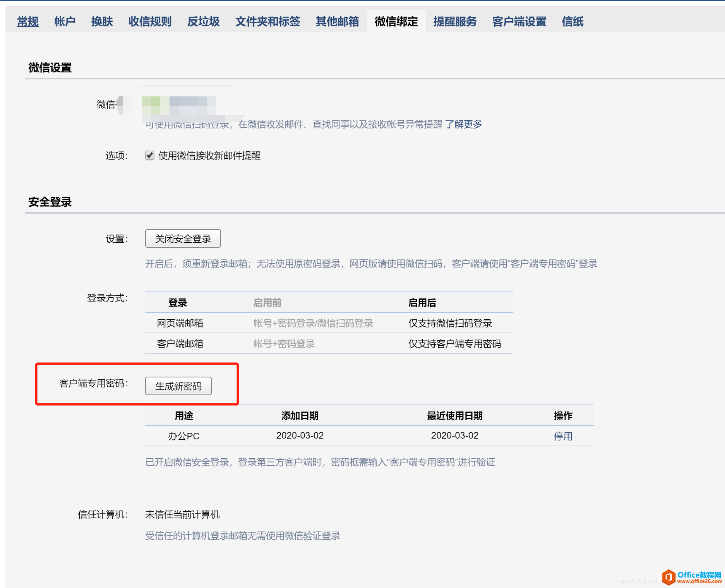
Task: Click the 客户端邮箱 row label
Action: (180, 344)
